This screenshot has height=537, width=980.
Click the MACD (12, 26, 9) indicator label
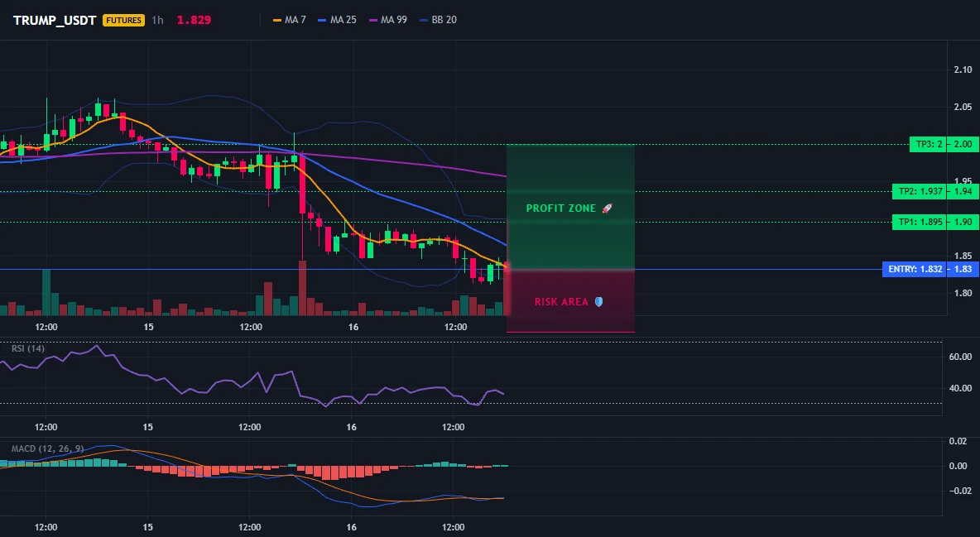(47, 448)
